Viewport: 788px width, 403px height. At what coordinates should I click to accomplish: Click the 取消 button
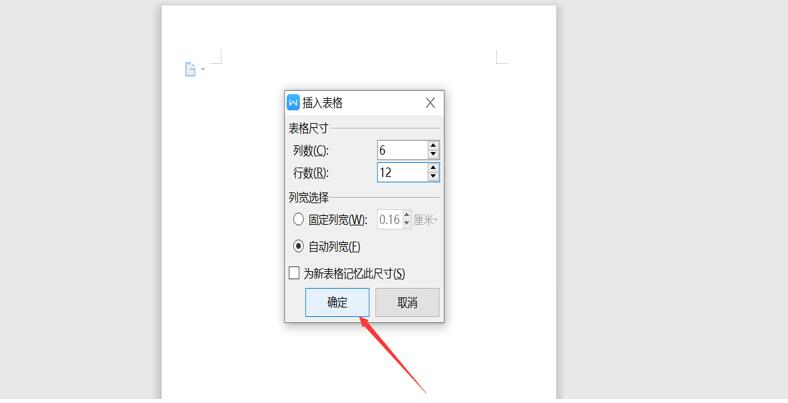407,303
